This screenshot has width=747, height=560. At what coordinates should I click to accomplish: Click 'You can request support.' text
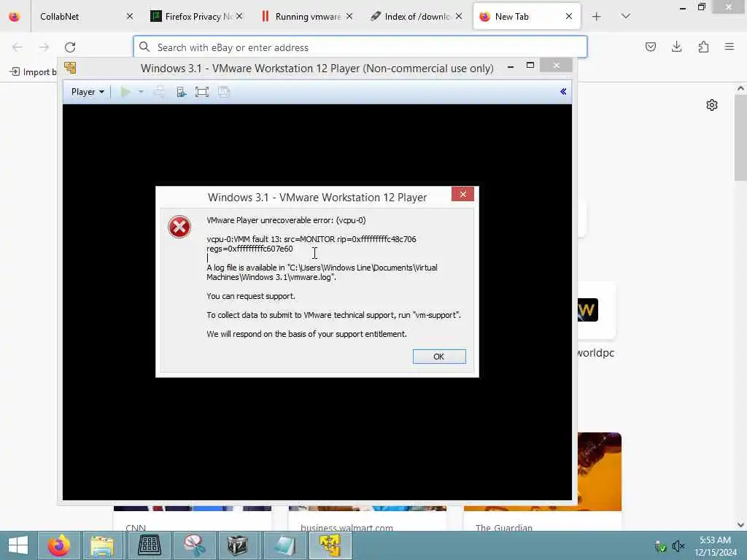pos(251,296)
